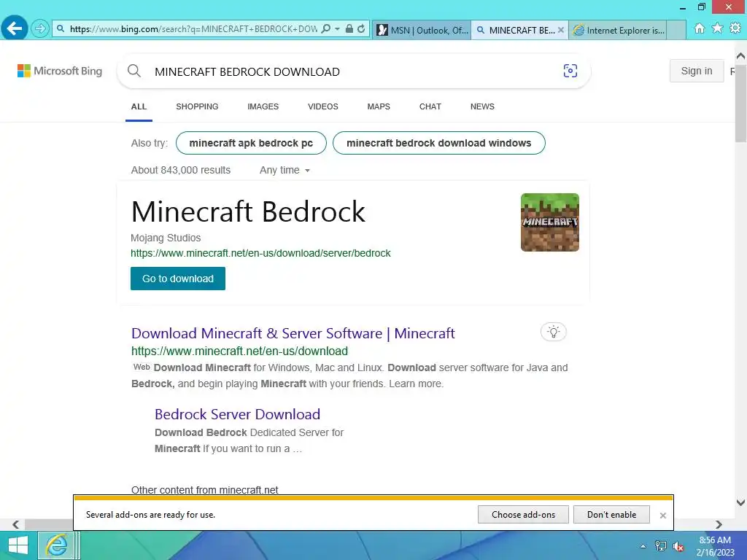Click the Bing search magnifier icon

click(134, 71)
